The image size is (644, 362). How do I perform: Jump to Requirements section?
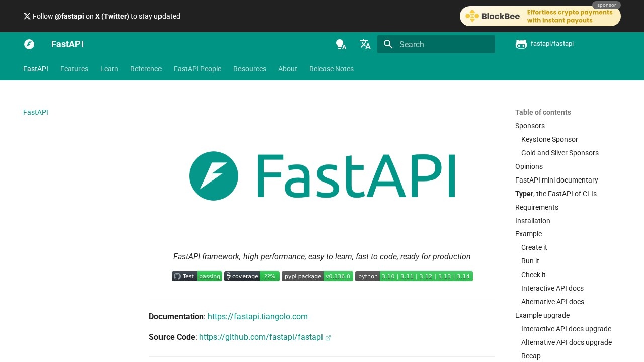point(537,207)
